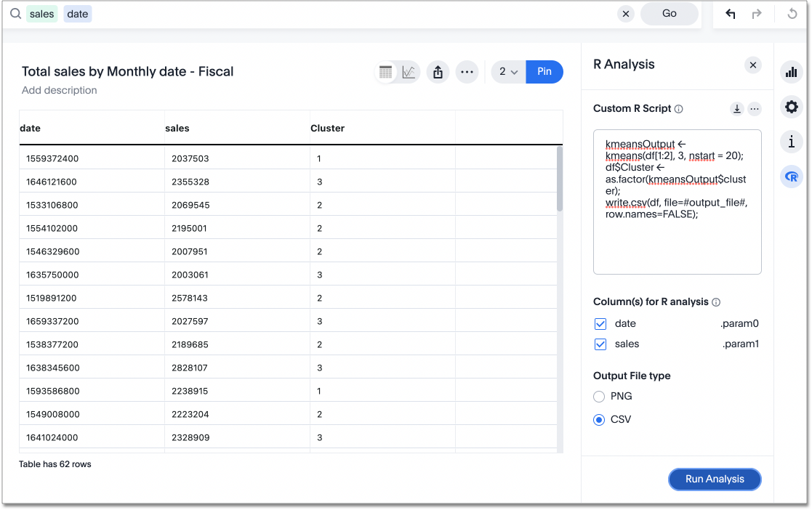812x510 pixels.
Task: Uncheck the sales column for R analysis
Action: [x=600, y=344]
